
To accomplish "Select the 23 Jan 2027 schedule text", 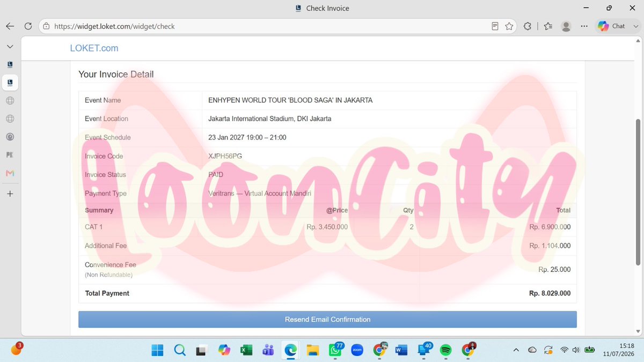I will [247, 137].
